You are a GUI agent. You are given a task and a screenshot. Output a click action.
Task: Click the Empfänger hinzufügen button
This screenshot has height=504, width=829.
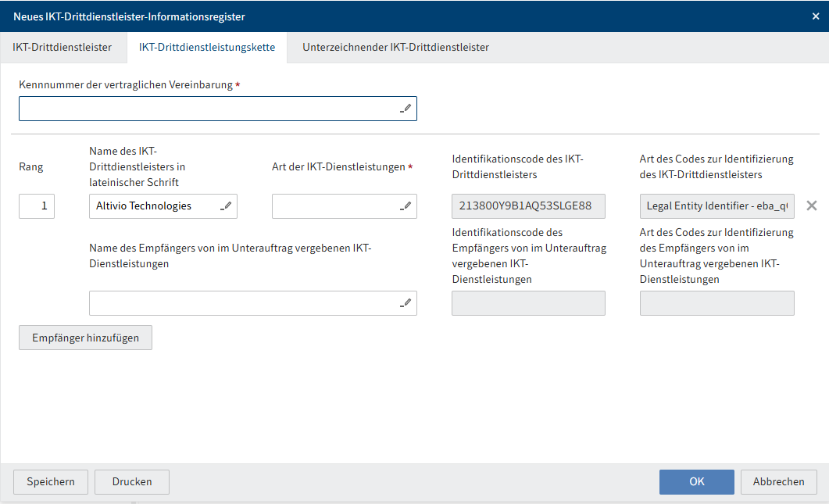[x=85, y=338]
